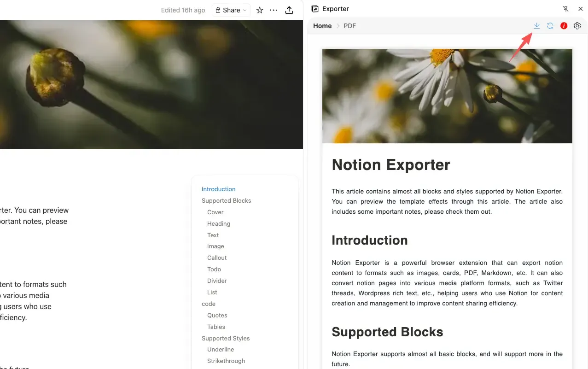Select Supported Blocks in the outline
The height and width of the screenshot is (369, 588).
click(226, 200)
